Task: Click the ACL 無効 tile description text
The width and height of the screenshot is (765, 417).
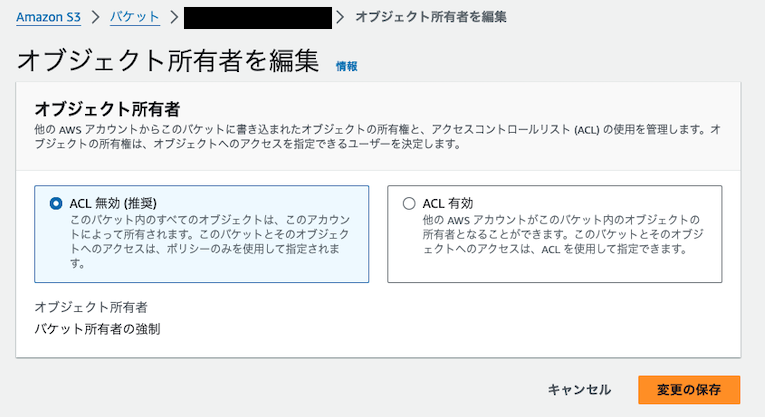Action: coord(210,241)
